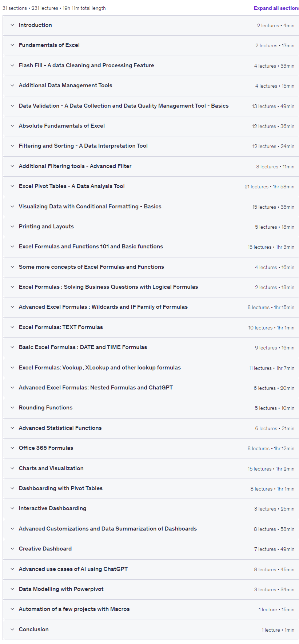The image size is (299, 644).
Task: Expand the Excel Pivot Tables chevron
Action: click(x=12, y=186)
